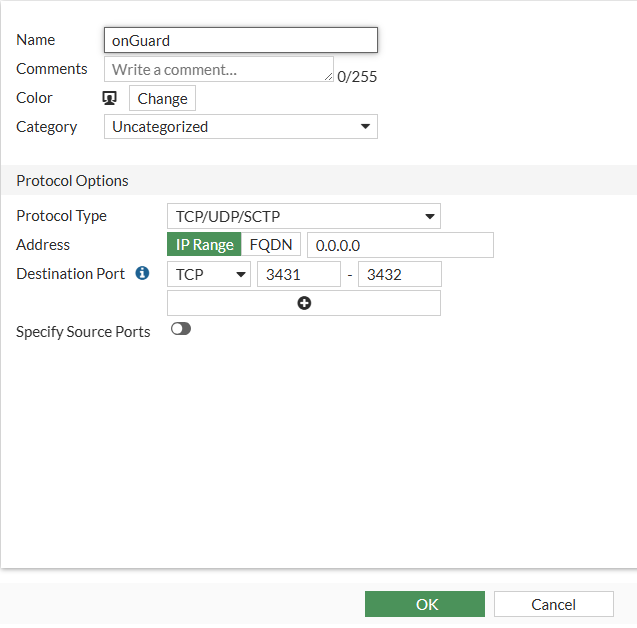Click the Destination Port info icon
Image resolution: width=637 pixels, height=628 pixels.
[142, 273]
